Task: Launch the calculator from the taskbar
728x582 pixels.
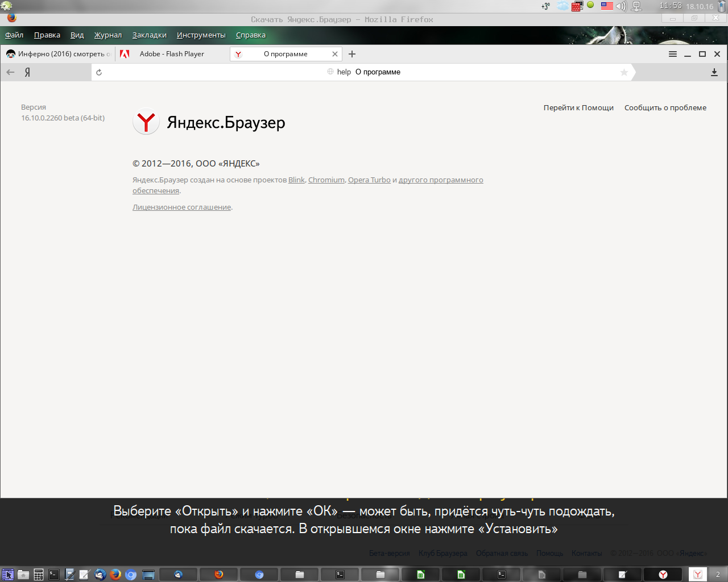Action: [39, 575]
